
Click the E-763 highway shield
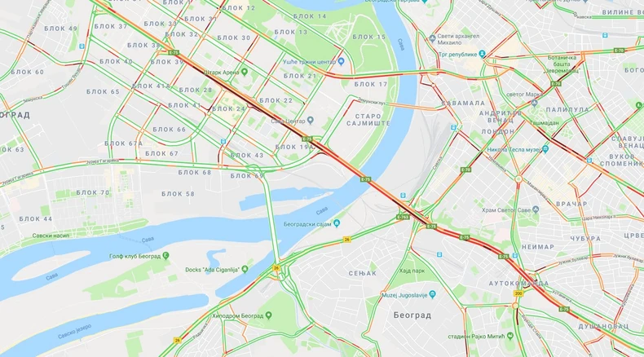(403, 217)
